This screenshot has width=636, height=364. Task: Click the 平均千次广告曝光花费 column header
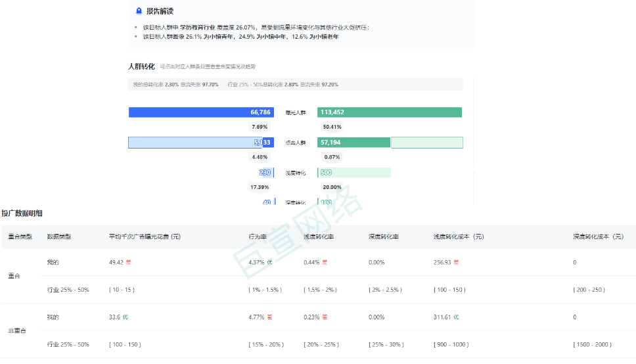[x=145, y=237]
